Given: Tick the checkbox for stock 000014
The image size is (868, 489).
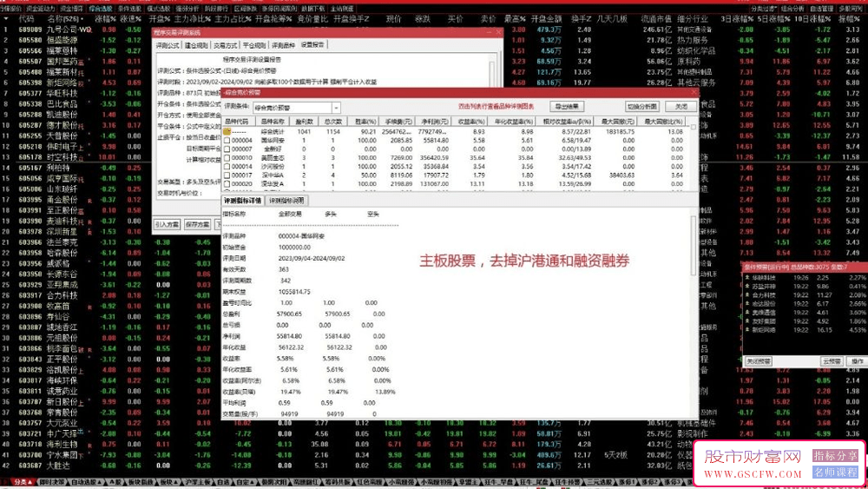Looking at the screenshot, I should click(227, 166).
